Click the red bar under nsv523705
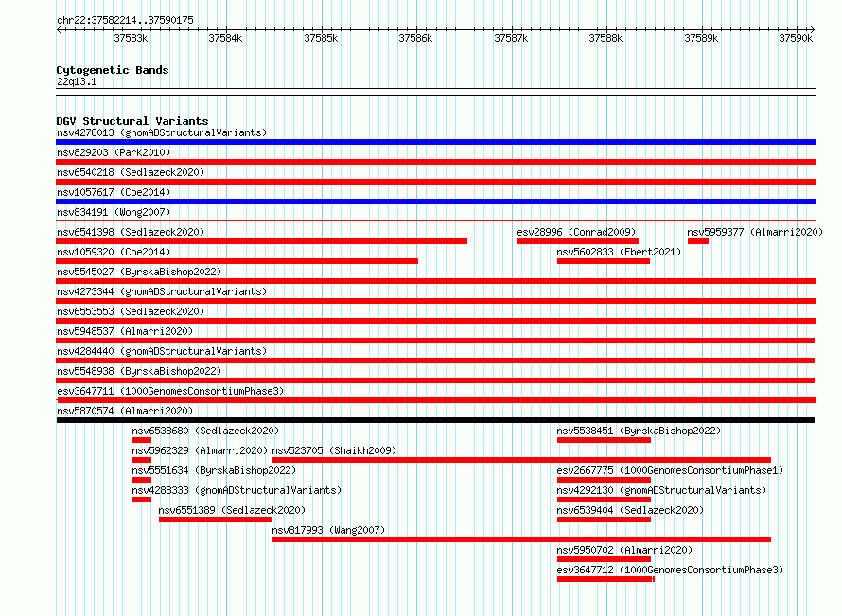Screen dimensions: 842x616 pos(521,460)
